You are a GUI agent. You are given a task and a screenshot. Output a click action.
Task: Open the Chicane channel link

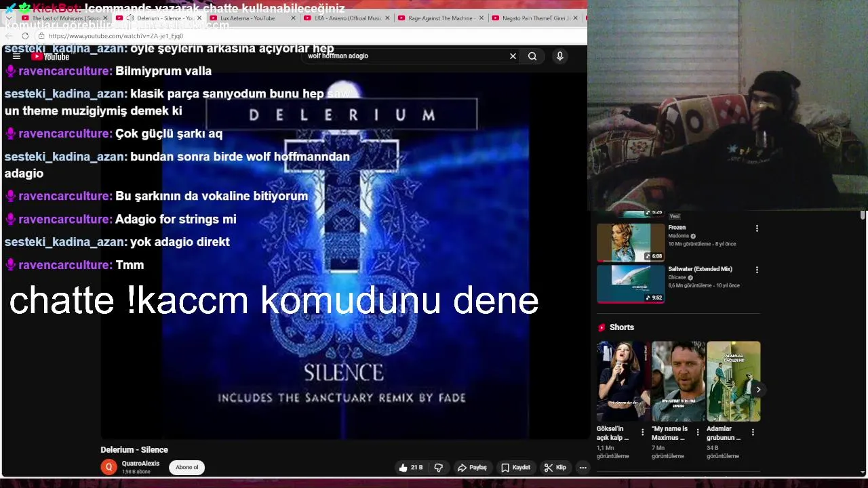click(677, 277)
